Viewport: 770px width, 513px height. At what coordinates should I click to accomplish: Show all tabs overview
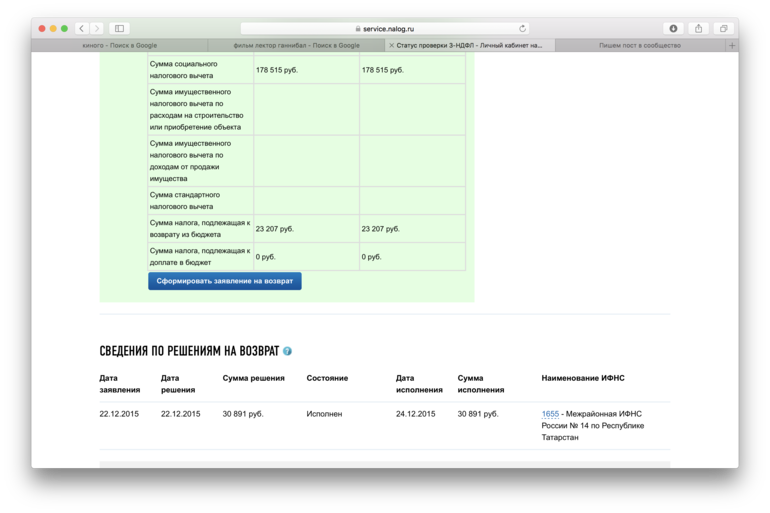[723, 29]
